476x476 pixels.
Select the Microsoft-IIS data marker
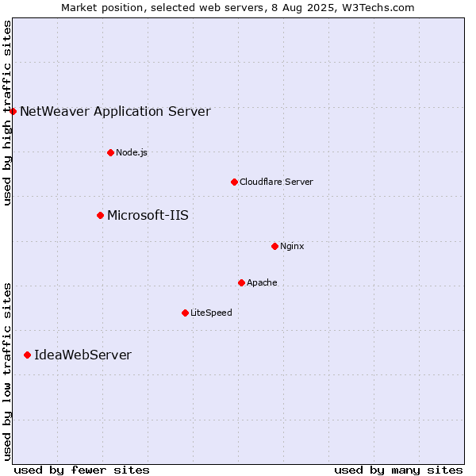click(x=101, y=216)
